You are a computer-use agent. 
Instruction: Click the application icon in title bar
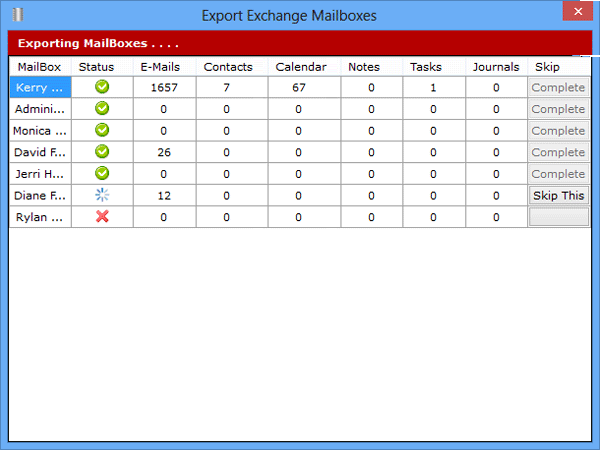tap(18, 15)
